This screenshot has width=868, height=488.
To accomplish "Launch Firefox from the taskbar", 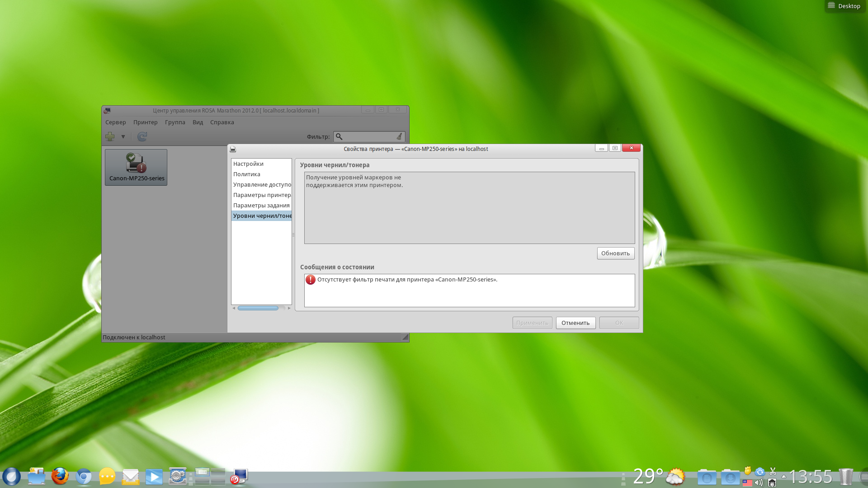I will tap(60, 476).
